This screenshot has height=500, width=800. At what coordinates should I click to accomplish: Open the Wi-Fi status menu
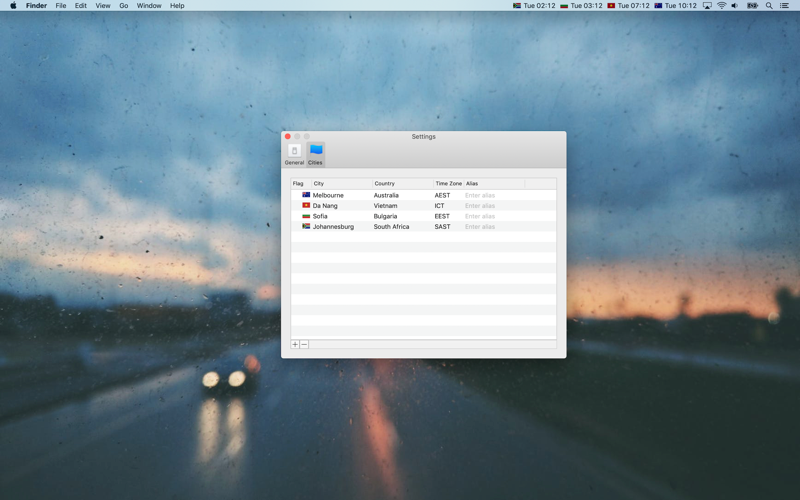click(x=721, y=6)
